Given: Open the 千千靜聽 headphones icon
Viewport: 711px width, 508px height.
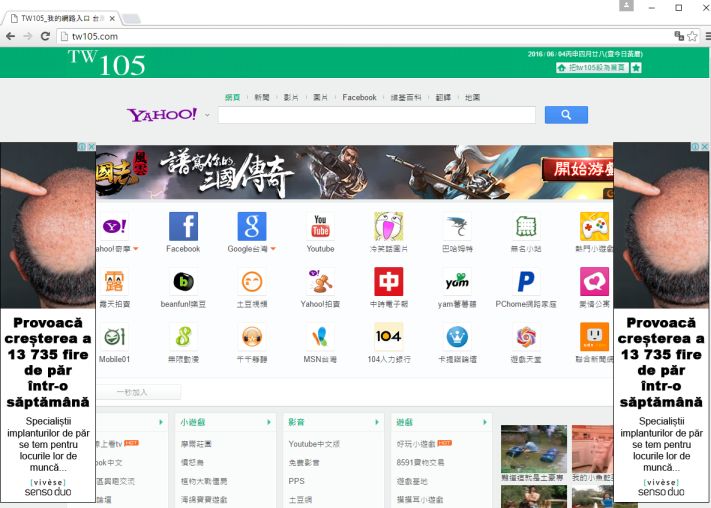Looking at the screenshot, I should pyautogui.click(x=252, y=337).
